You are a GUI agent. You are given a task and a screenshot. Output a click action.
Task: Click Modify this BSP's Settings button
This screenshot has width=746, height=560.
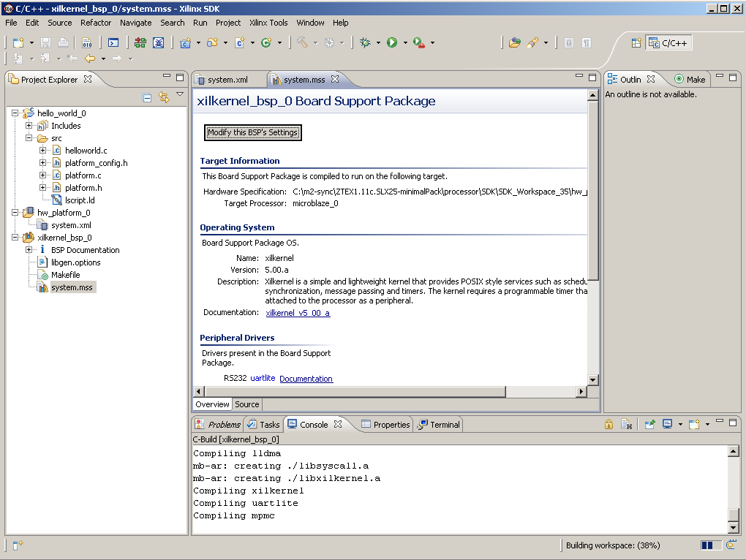click(252, 132)
